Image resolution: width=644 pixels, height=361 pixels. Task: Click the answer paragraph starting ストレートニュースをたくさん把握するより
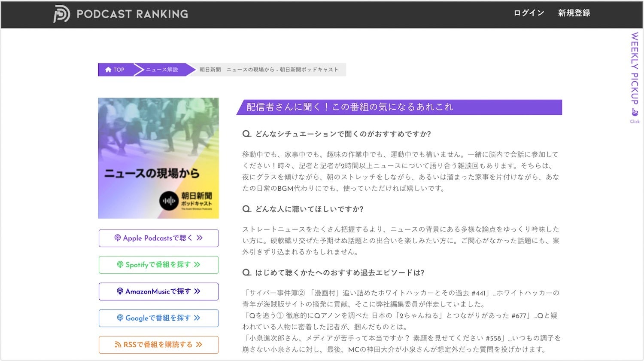click(x=401, y=241)
